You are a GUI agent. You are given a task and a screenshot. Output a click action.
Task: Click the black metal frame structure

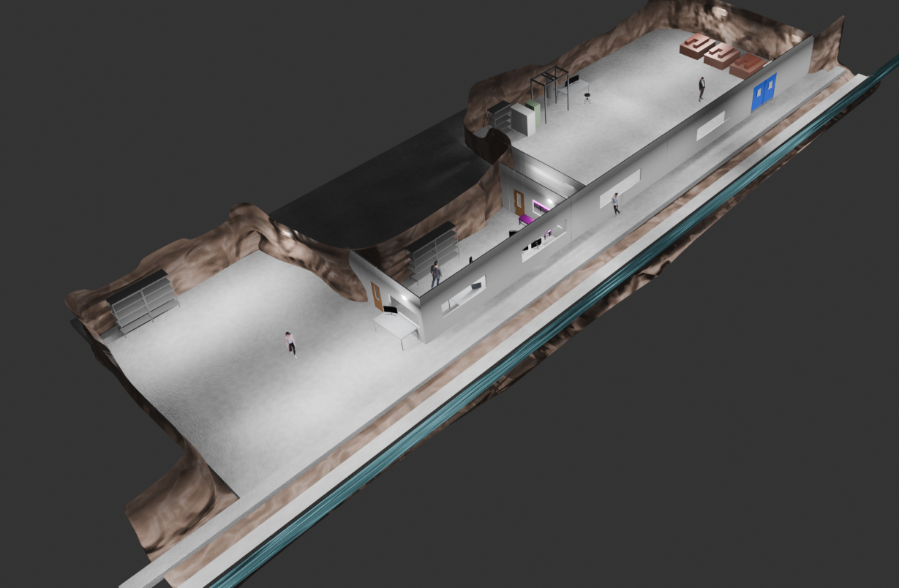pyautogui.click(x=550, y=89)
